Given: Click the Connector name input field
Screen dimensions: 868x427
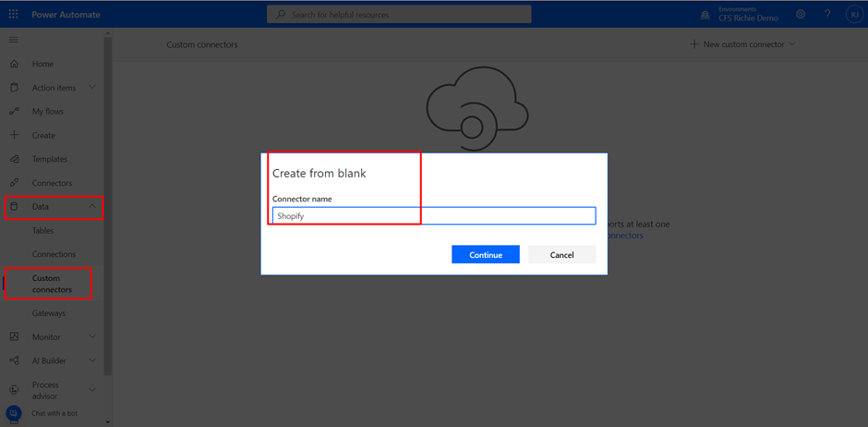Looking at the screenshot, I should 434,215.
